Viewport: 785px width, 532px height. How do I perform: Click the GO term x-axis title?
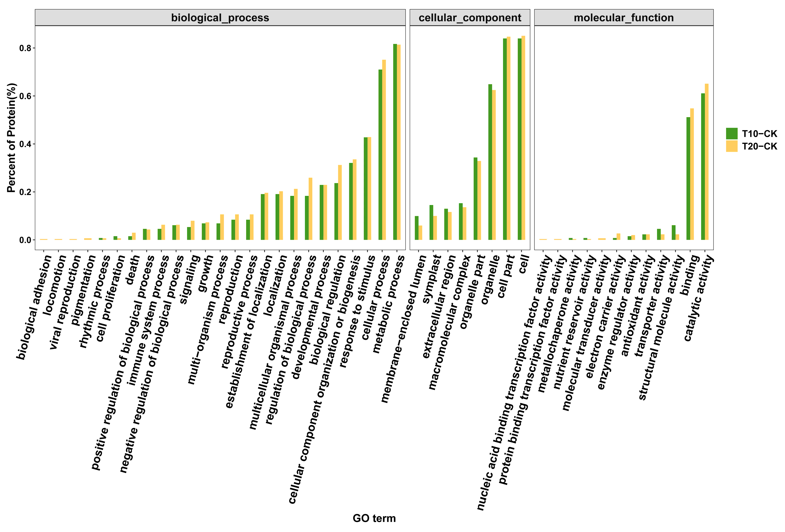(374, 518)
